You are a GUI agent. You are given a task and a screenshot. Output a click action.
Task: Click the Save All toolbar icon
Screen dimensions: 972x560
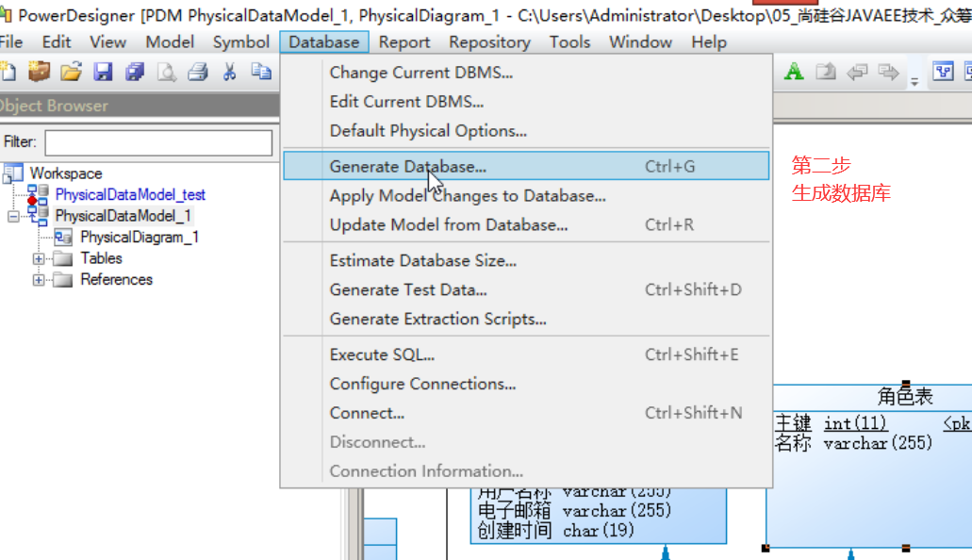pyautogui.click(x=135, y=72)
